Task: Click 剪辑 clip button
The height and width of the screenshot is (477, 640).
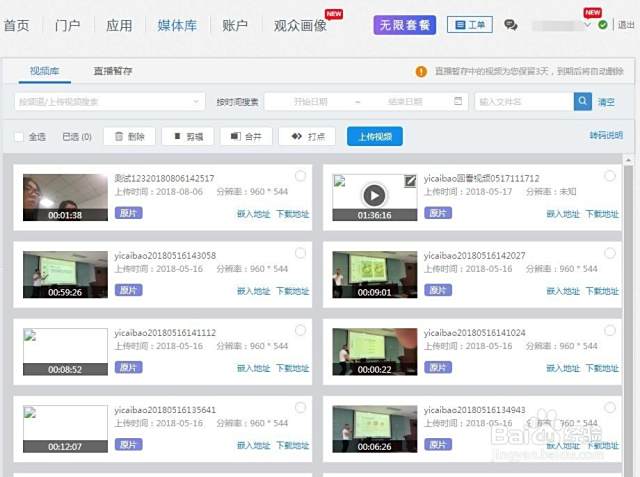Action: [x=188, y=136]
